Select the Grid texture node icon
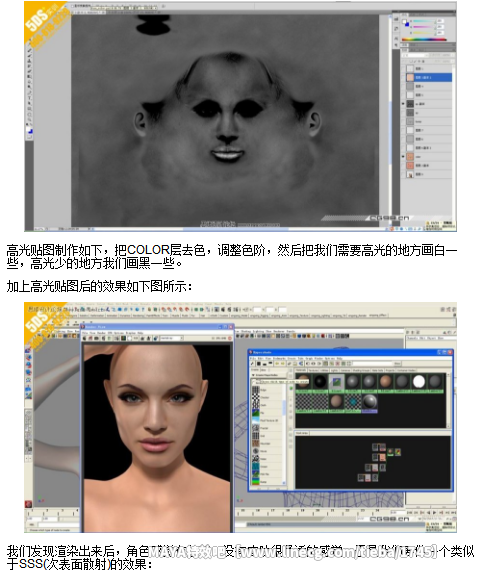479x571 pixels. pos(256,436)
